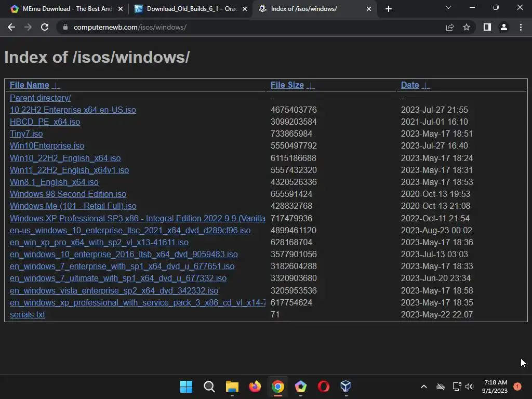
Task: Click file size value 733865984
Action: pyautogui.click(x=291, y=134)
